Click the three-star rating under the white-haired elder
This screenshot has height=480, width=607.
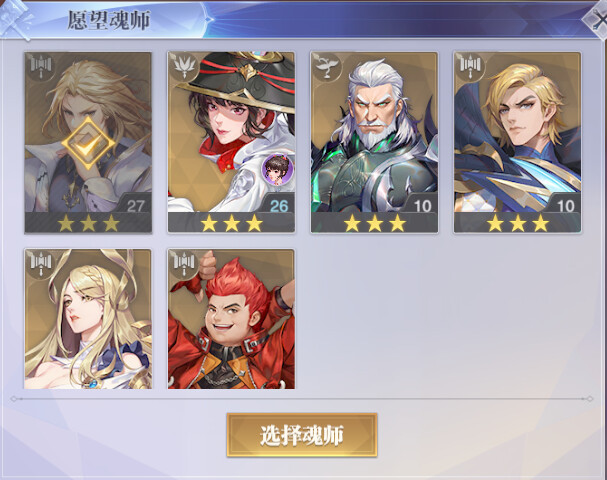click(374, 224)
